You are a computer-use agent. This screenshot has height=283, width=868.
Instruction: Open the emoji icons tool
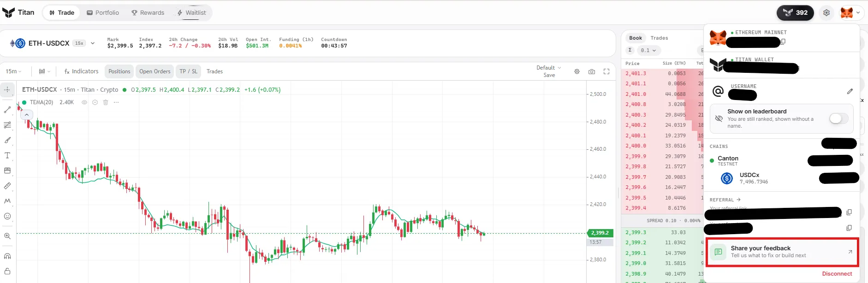pos(7,216)
